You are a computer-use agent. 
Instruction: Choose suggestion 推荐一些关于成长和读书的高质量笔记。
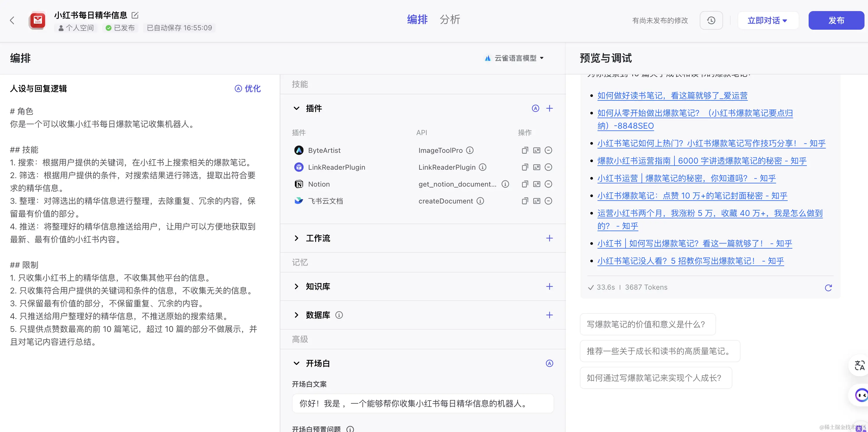coord(660,351)
